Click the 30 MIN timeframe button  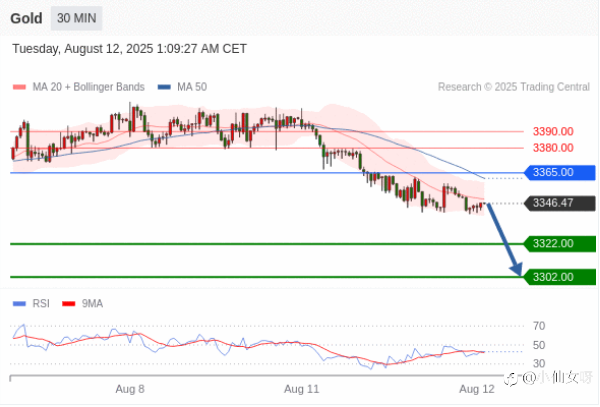point(77,18)
